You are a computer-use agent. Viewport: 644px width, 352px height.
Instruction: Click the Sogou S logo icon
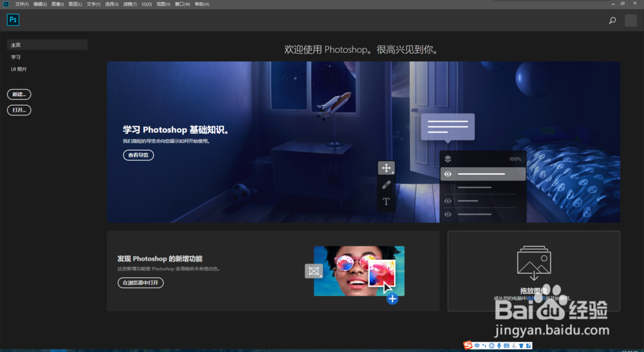click(468, 346)
